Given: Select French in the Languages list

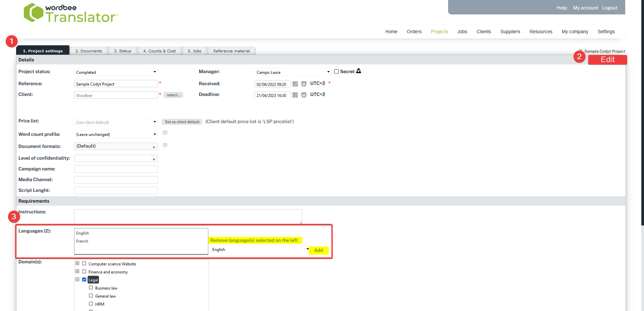Looking at the screenshot, I should click(x=82, y=241).
